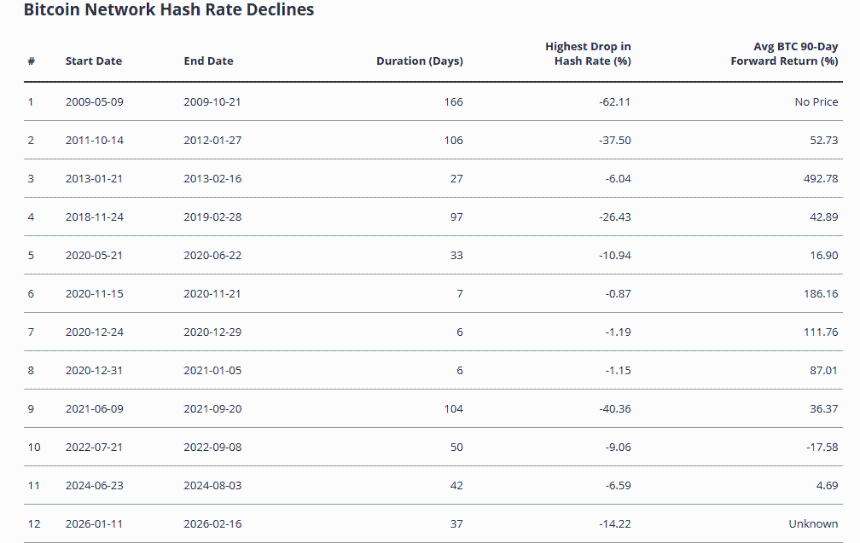This screenshot has width=860, height=543.
Task: Select the 186.16 return value
Action: point(819,294)
